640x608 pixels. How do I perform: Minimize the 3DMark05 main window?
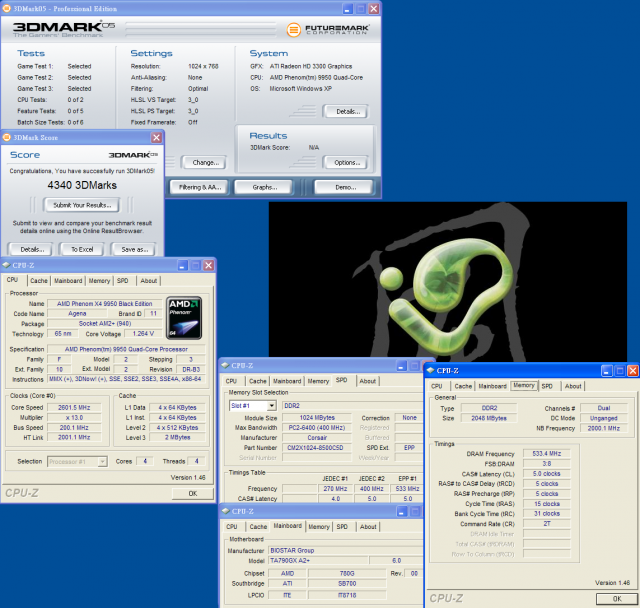click(x=348, y=9)
